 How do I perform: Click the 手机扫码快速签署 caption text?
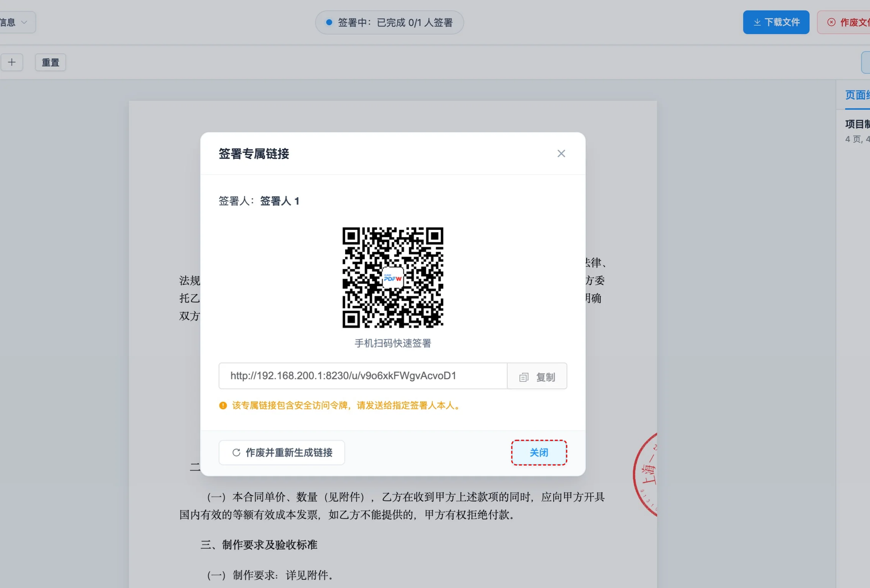[x=393, y=343]
